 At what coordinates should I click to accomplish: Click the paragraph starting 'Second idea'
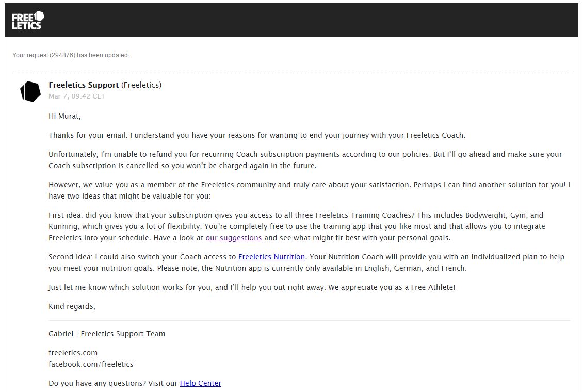(x=306, y=263)
